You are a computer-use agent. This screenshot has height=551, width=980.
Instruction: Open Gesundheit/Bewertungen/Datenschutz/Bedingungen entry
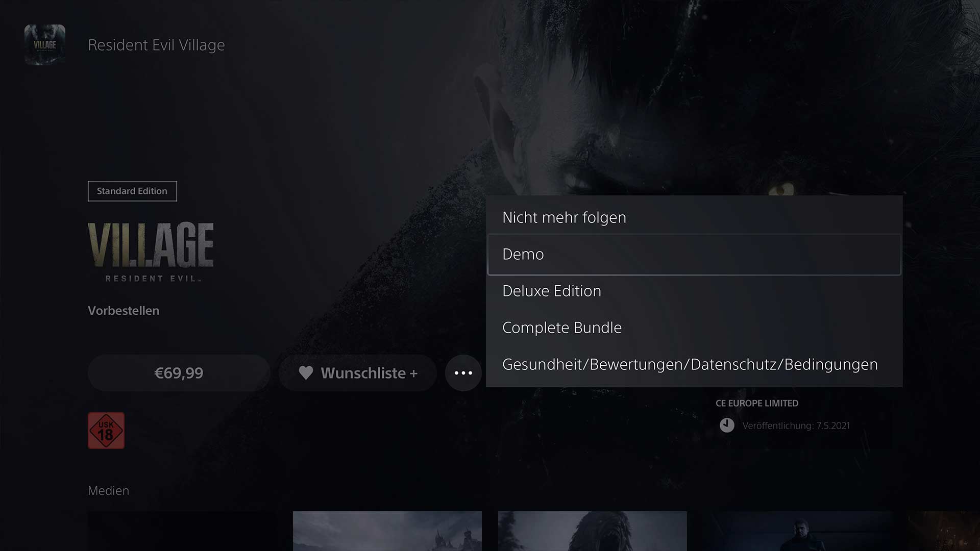tap(690, 364)
